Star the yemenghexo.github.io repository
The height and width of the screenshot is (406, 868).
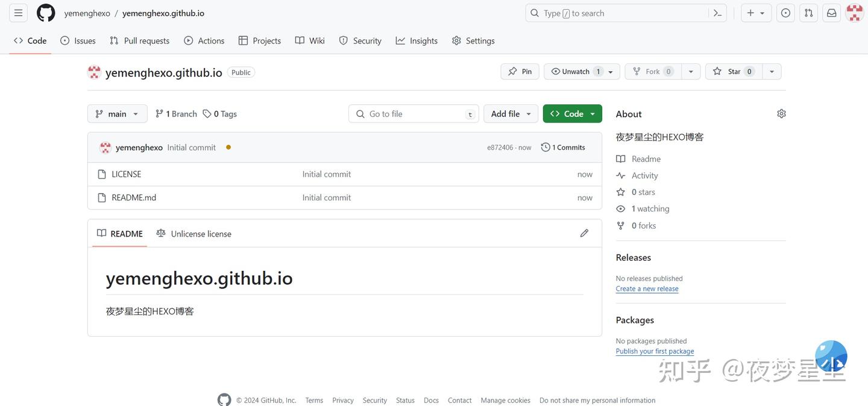(x=732, y=71)
